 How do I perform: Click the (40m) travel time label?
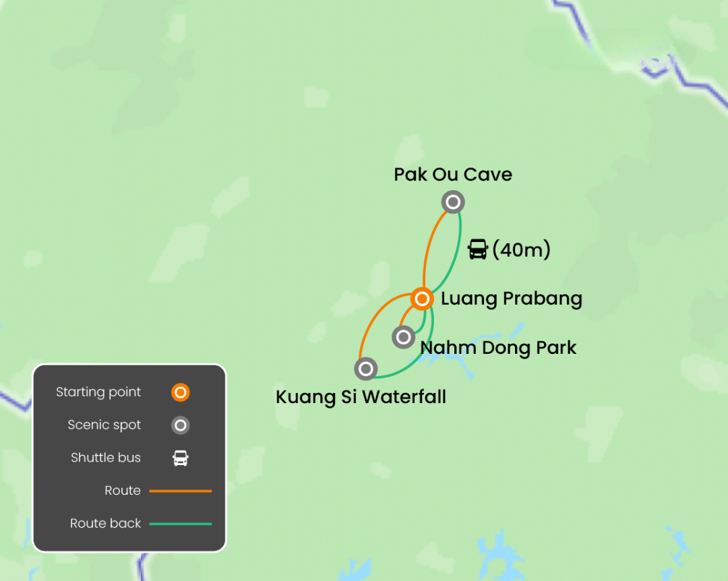pyautogui.click(x=521, y=249)
